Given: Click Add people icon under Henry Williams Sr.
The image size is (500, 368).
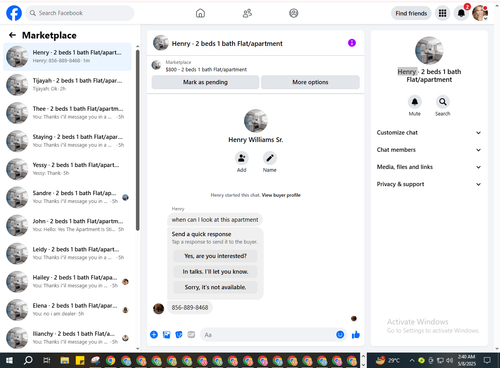Looking at the screenshot, I should coord(241,158).
